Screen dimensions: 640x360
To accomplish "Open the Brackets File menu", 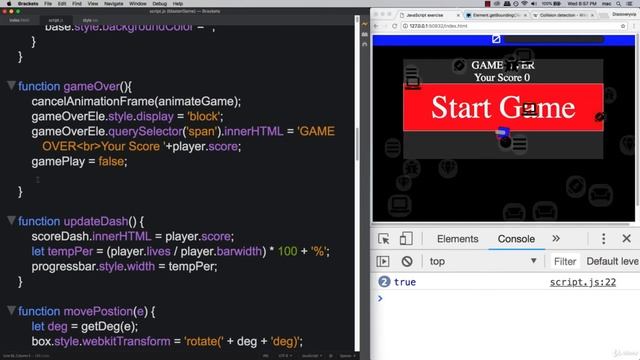I will (48, 4).
